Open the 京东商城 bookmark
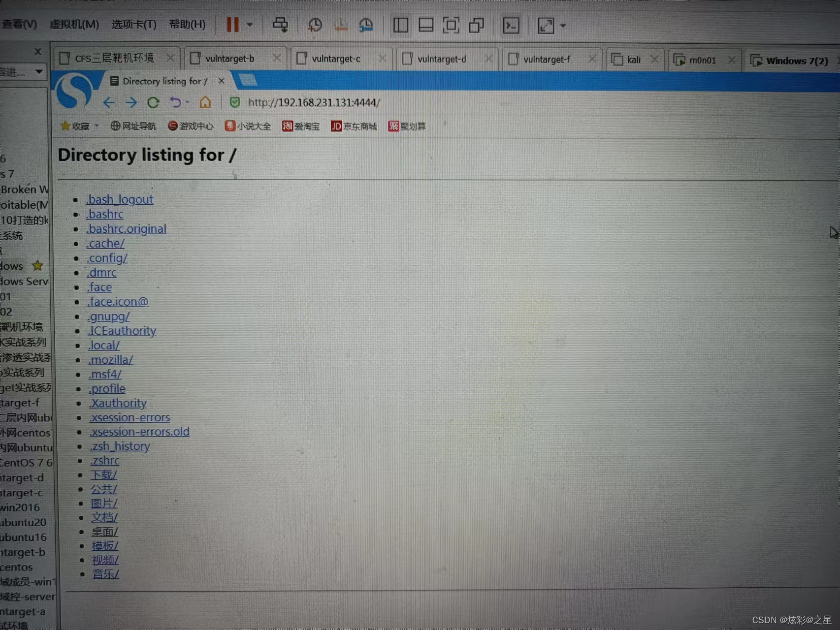 click(354, 126)
